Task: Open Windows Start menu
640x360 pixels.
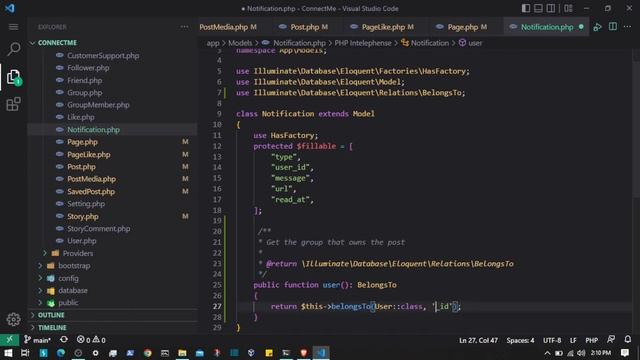Action: tap(8, 353)
